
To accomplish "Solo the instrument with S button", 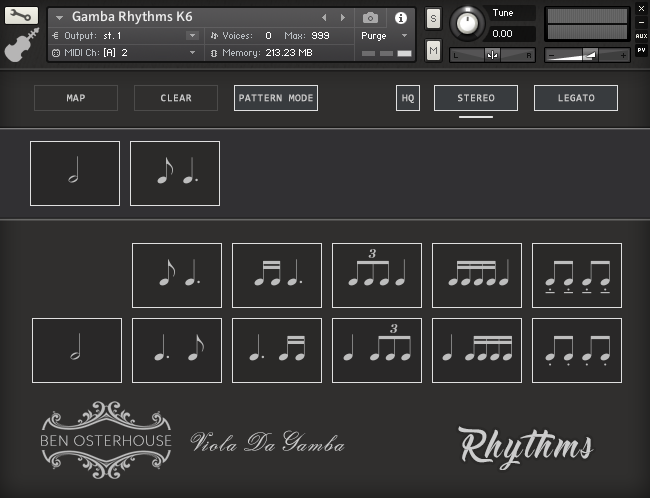I will point(433,19).
